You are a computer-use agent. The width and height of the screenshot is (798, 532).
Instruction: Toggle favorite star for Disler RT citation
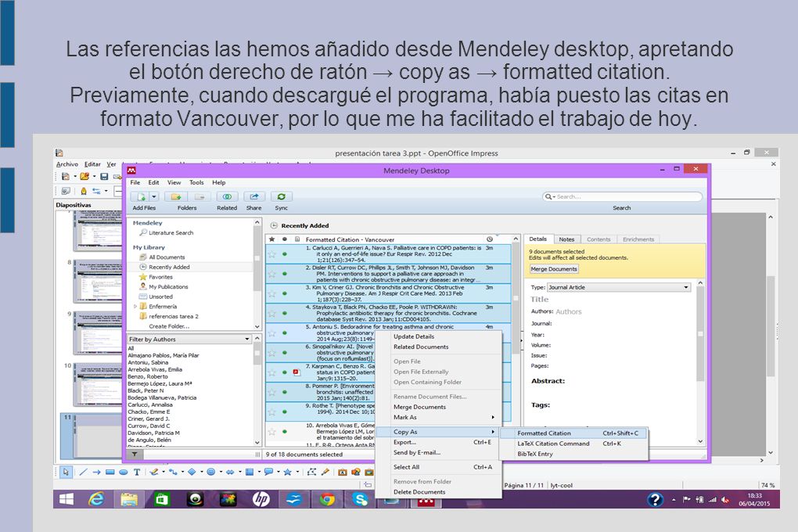pos(271,273)
